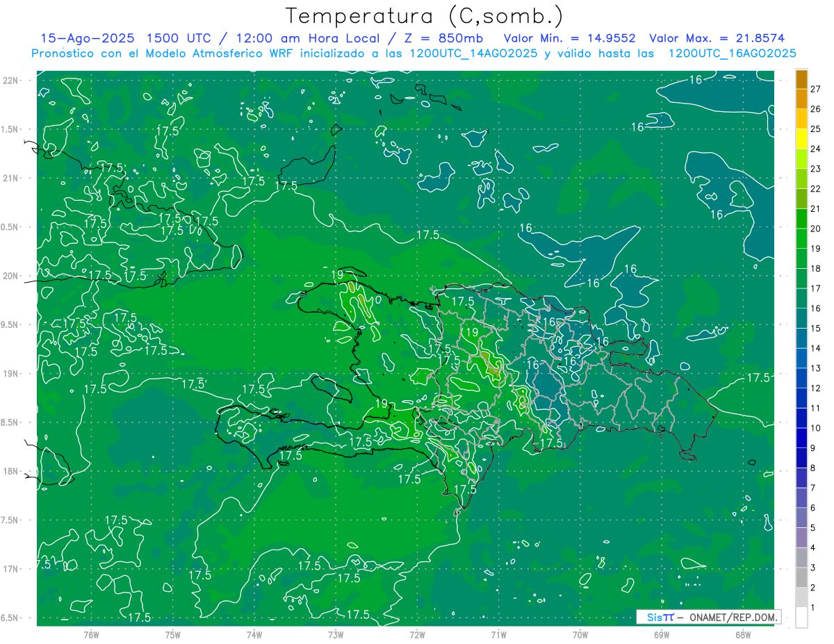Screen dimensions: 834x644
Task: Click the "15" label on the color scale
Action: [816, 328]
